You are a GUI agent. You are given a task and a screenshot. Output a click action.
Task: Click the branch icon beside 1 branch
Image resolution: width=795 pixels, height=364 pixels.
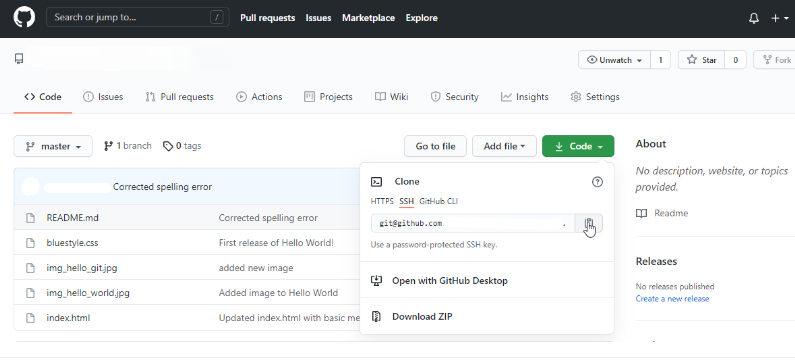tap(108, 146)
